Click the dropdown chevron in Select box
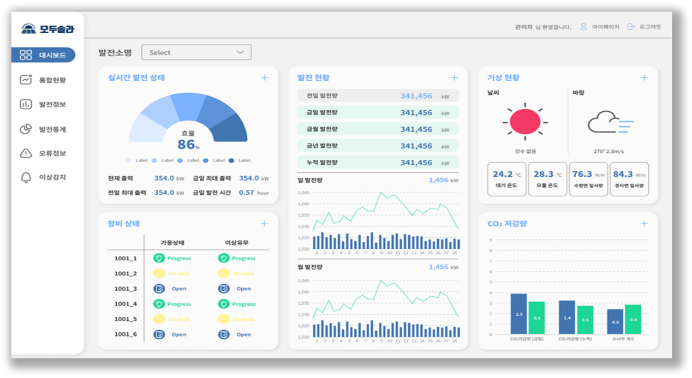The height and width of the screenshot is (378, 692). (240, 52)
